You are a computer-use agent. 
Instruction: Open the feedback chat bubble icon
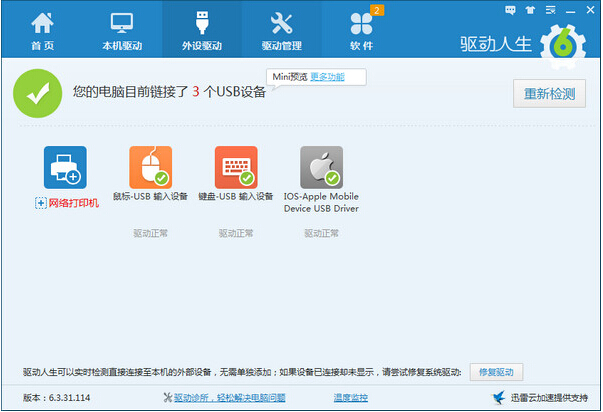coord(511,8)
